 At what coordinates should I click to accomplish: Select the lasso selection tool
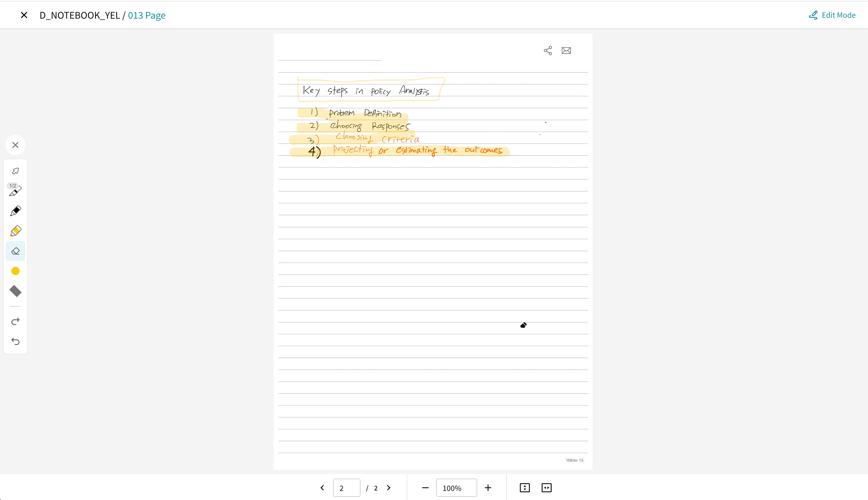tap(15, 171)
